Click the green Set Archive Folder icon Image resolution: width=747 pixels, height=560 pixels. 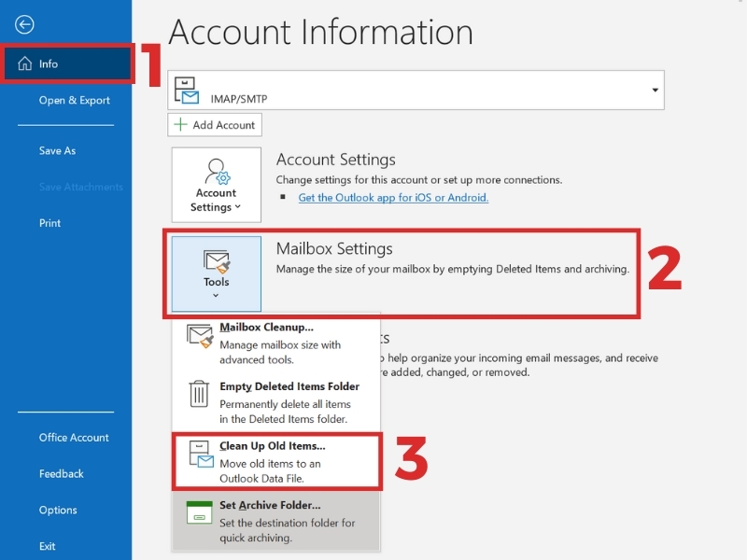(199, 512)
